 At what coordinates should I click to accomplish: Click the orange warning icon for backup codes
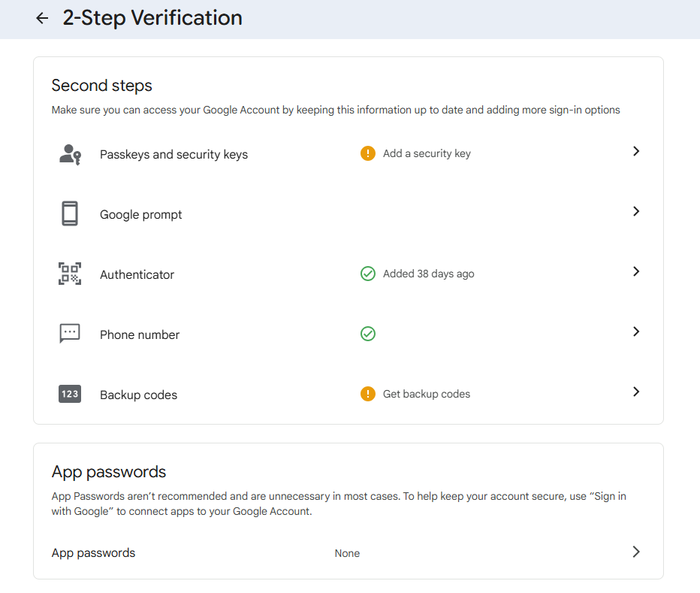(368, 394)
